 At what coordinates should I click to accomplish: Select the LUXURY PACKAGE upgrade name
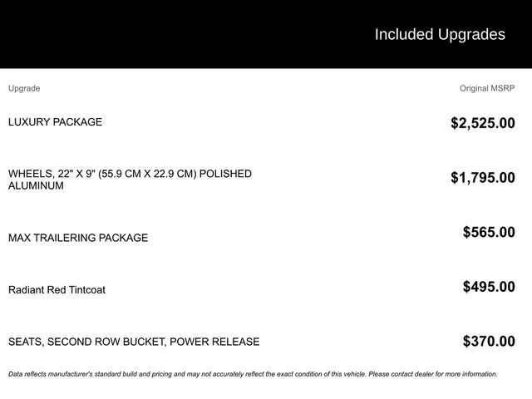pyautogui.click(x=55, y=122)
